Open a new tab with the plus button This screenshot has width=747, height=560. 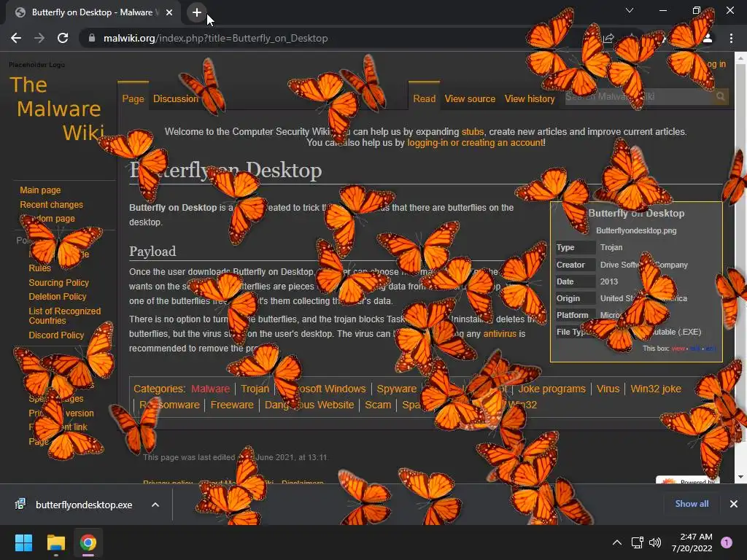point(197,12)
